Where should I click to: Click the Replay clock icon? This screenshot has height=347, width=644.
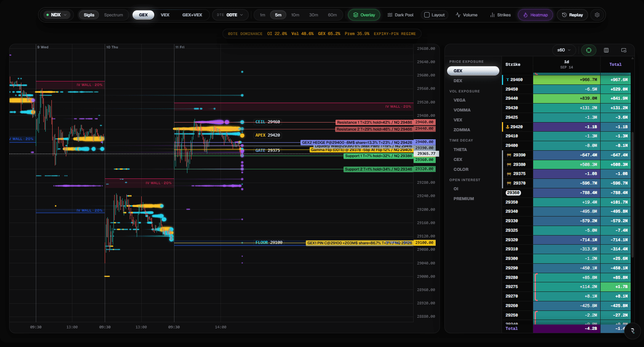(x=564, y=15)
